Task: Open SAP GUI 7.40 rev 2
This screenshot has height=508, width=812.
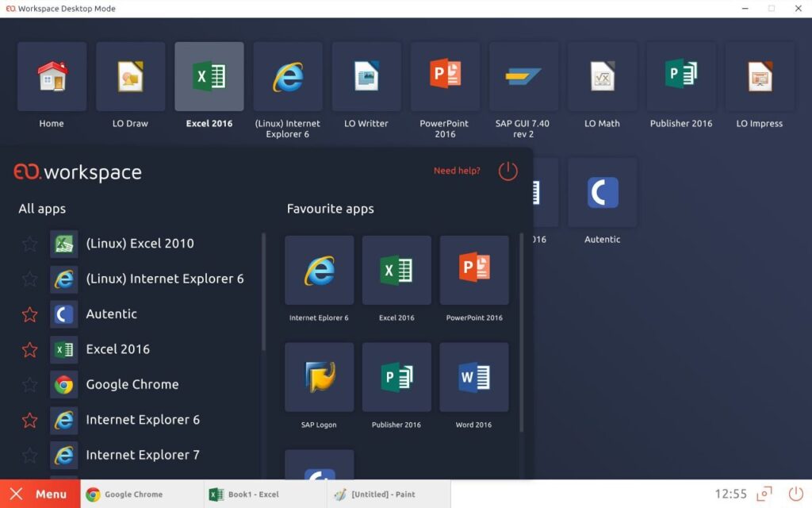Action: point(523,76)
